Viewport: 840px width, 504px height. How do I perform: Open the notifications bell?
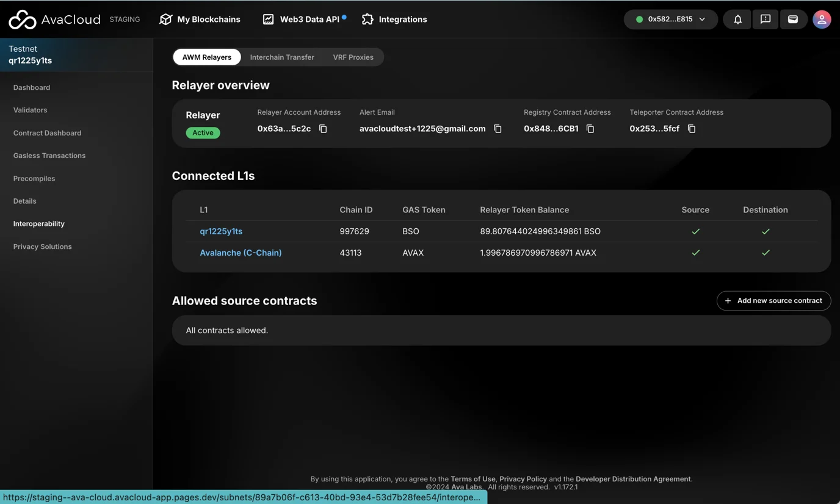737,20
